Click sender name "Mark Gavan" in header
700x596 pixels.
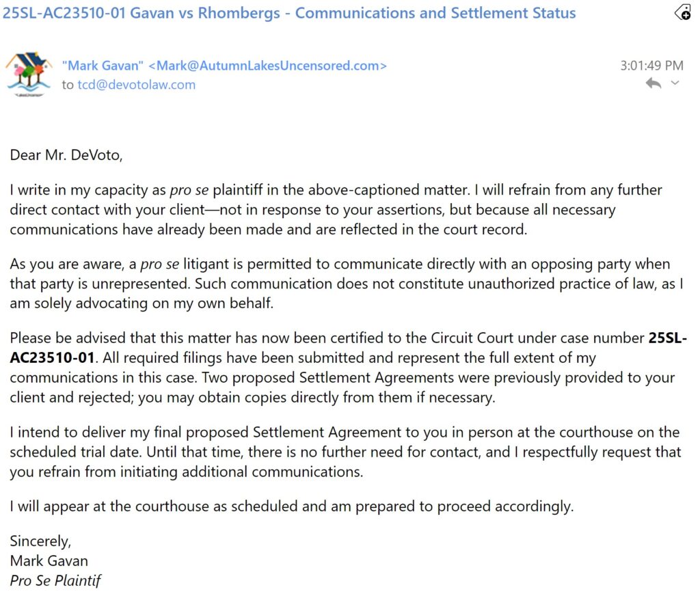[103, 66]
